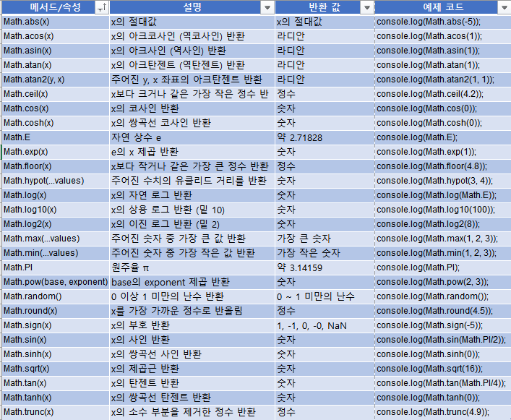Select the Math.max(...values) cell
Viewport: 511px width, 420px height.
[56, 239]
